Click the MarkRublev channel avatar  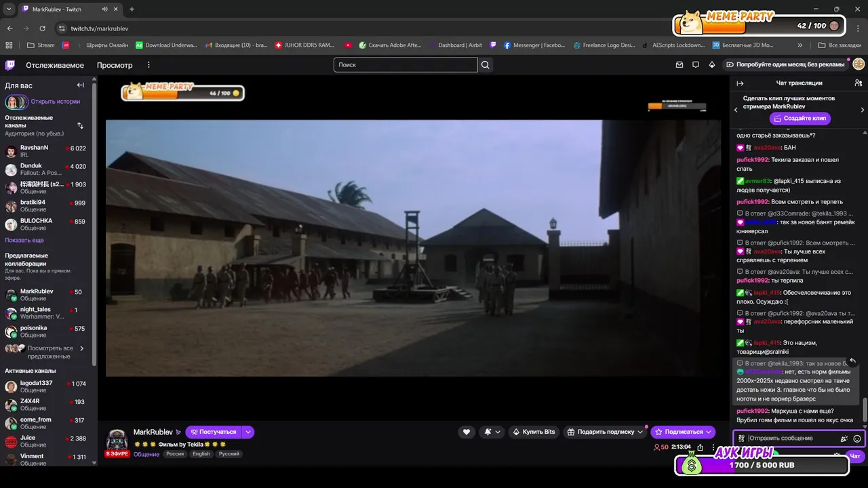(x=117, y=441)
